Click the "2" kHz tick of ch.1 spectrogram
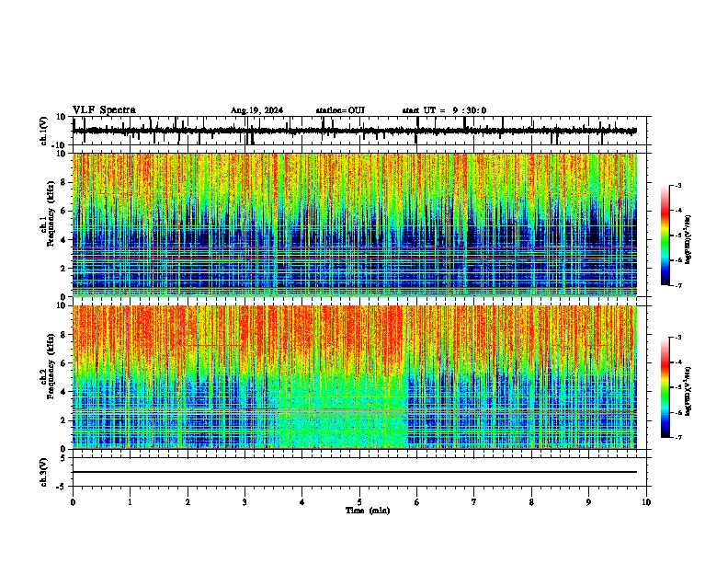This screenshot has width=728, height=563. pos(65,269)
